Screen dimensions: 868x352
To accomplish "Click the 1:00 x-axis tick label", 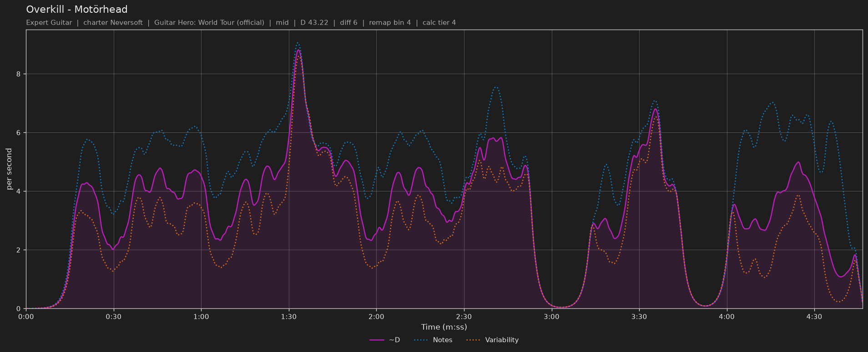I will click(201, 317).
